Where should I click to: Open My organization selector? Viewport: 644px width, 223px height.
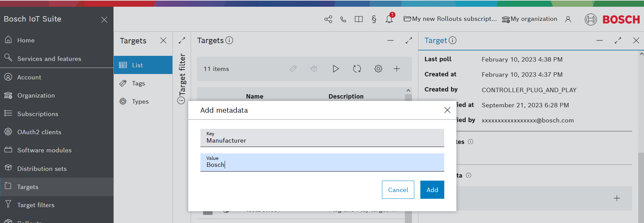pos(529,19)
